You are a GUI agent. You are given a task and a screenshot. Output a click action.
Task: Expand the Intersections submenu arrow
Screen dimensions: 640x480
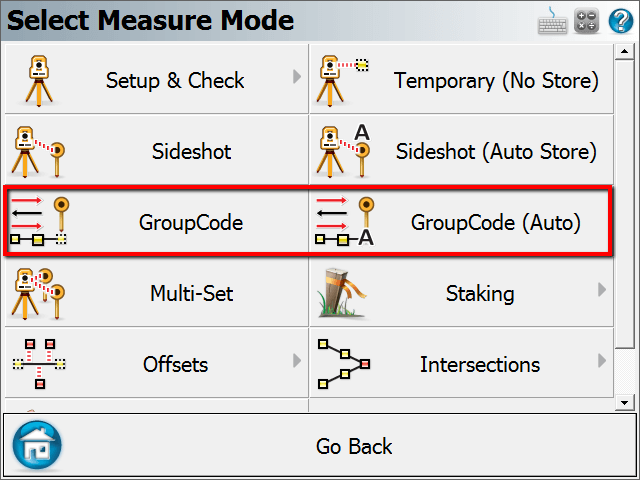pos(602,360)
